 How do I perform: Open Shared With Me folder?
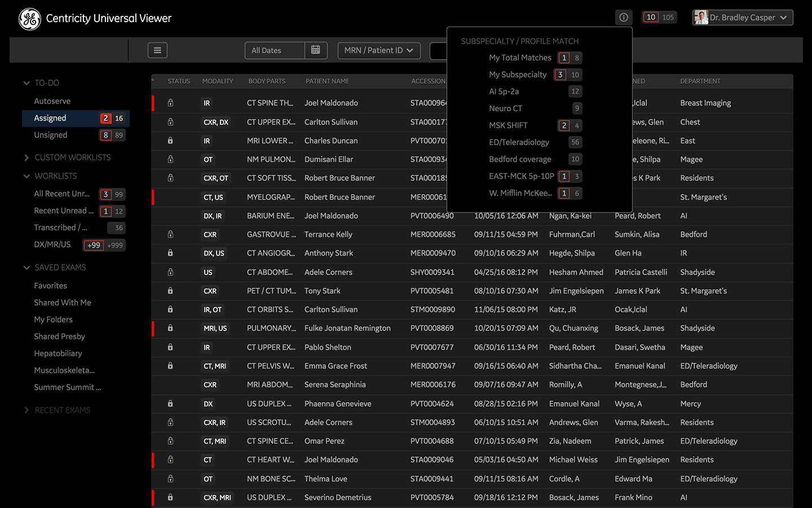(63, 303)
